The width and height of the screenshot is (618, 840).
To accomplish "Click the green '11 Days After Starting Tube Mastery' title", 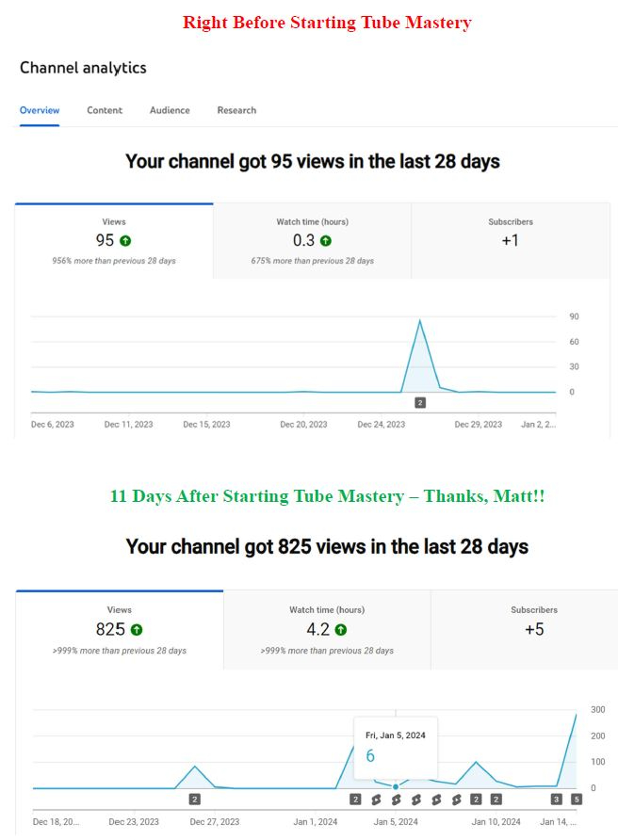I will click(x=327, y=496).
